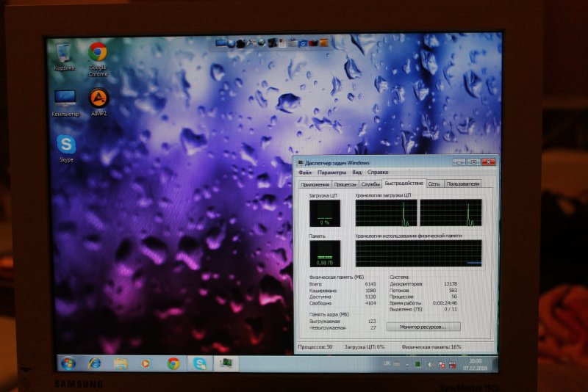Launch Windows Media Player from taskbar
Image resolution: width=588 pixels, height=392 pixels.
146,363
